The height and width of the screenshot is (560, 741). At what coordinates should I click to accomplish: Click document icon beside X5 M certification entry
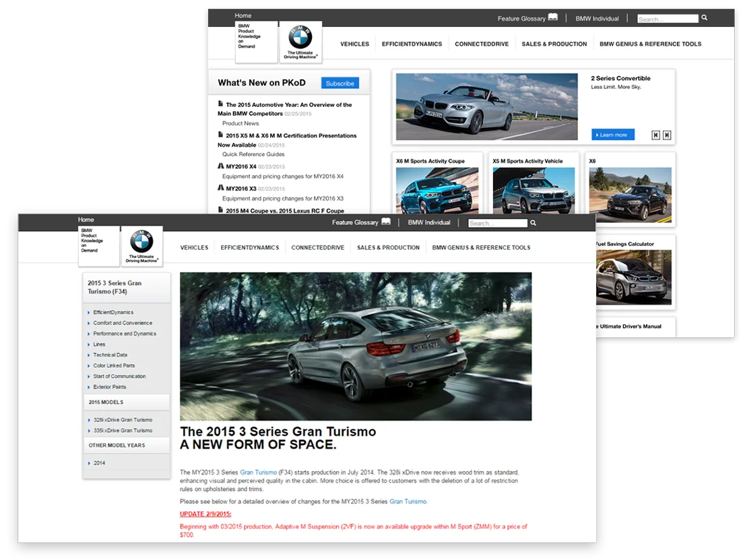(220, 135)
